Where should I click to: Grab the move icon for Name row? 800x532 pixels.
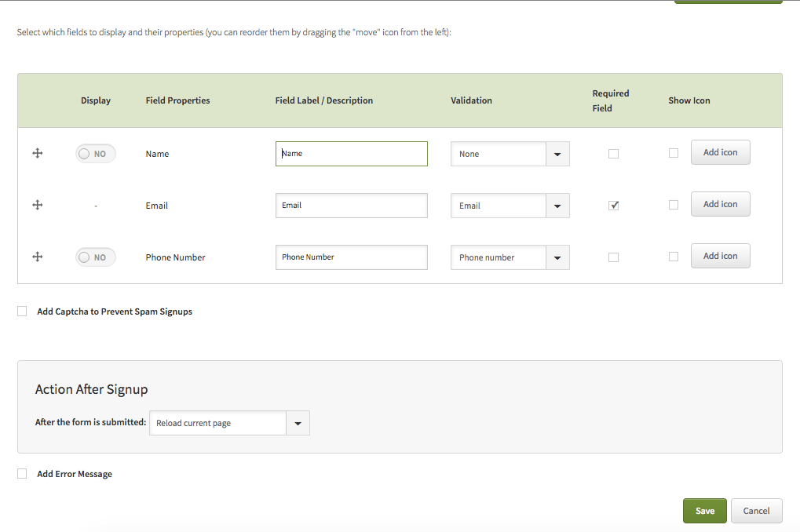[x=37, y=153]
